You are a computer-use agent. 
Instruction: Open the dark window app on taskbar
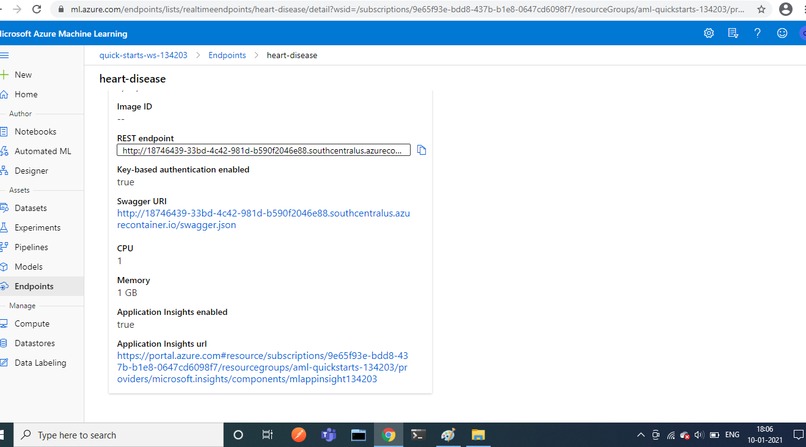tap(358, 435)
